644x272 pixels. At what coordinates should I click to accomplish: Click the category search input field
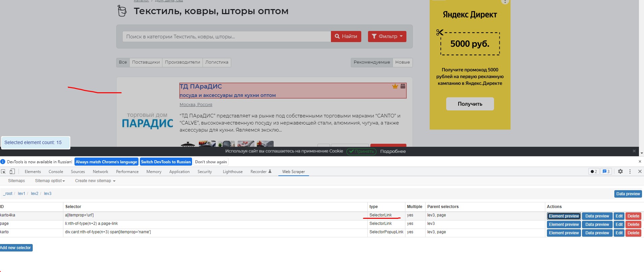226,36
